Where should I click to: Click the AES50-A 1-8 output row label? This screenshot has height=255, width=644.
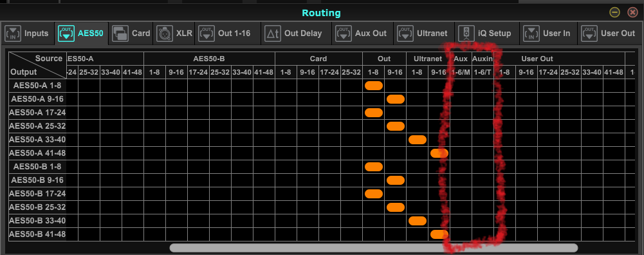38,86
